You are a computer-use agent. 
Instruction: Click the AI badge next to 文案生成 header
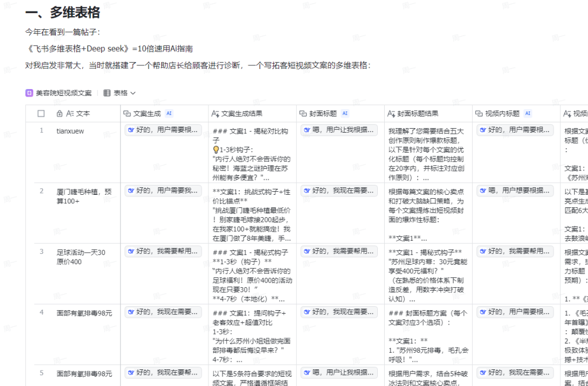point(169,114)
